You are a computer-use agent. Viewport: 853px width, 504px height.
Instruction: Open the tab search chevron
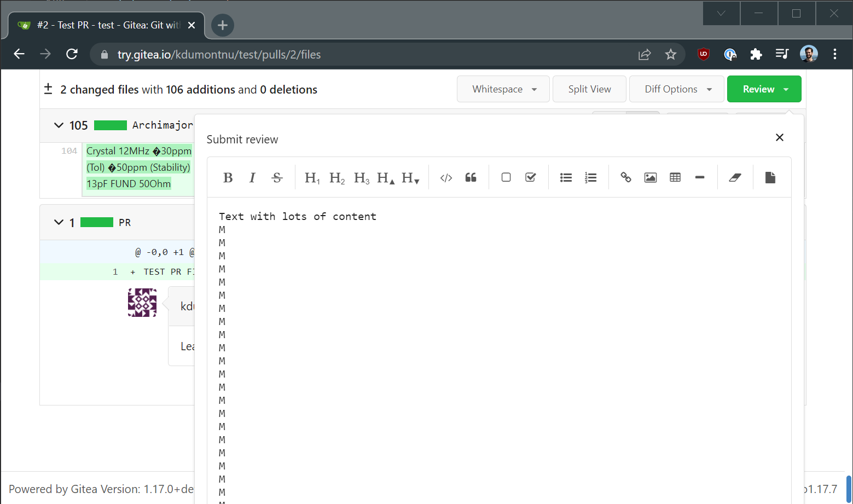(x=721, y=13)
